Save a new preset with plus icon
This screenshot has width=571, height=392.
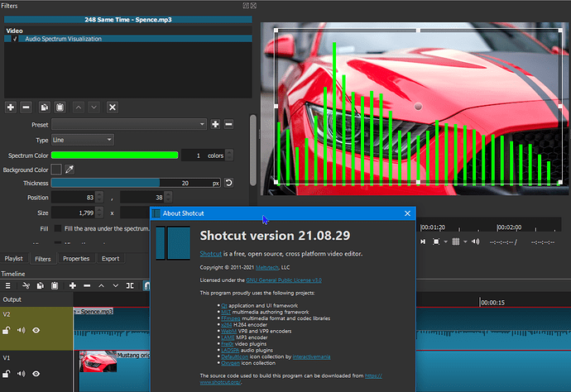(x=215, y=124)
